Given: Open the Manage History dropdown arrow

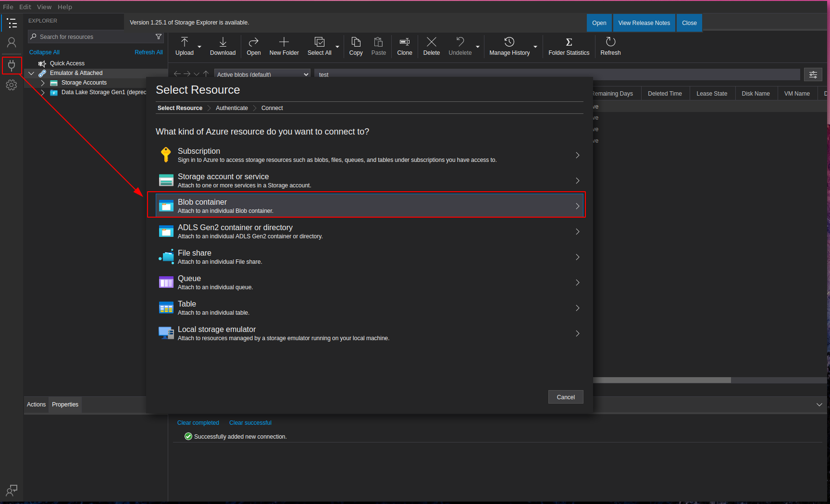Looking at the screenshot, I should tap(535, 47).
